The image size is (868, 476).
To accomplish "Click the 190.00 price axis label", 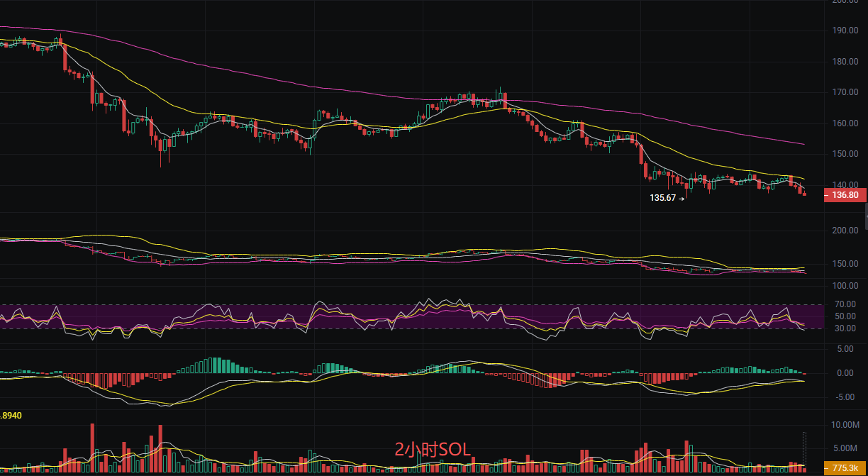I will coord(845,31).
